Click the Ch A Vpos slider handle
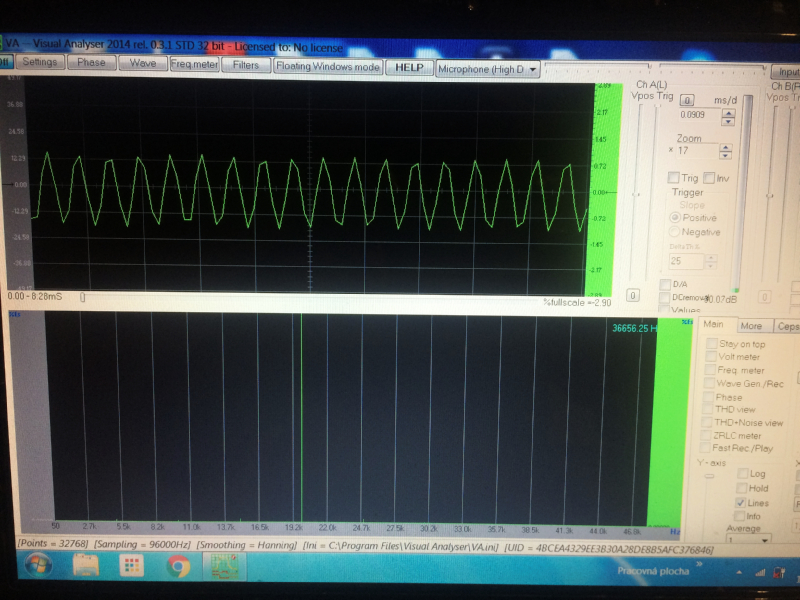The width and height of the screenshot is (800, 600). click(636, 194)
